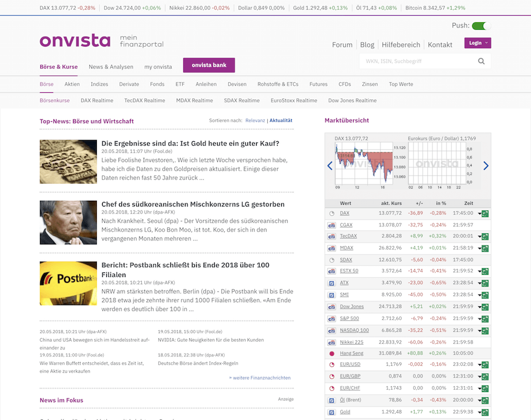
Task: Expand the green action dropdown on ESTX 50 row
Action: 484,271
